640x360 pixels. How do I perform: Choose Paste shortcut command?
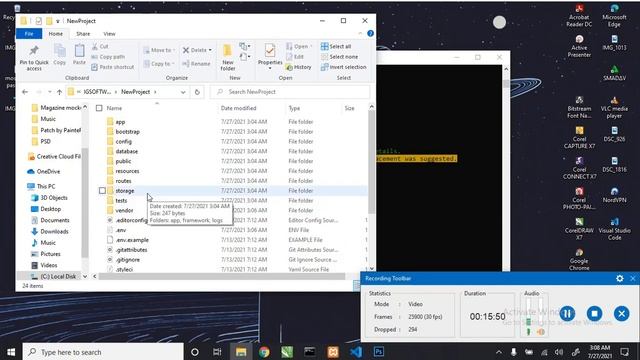tap(113, 67)
